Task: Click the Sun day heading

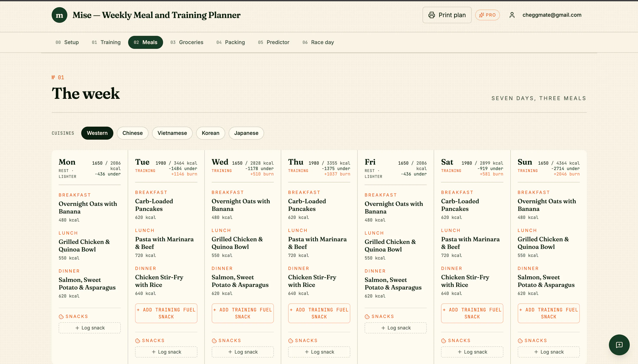Action: pos(525,162)
